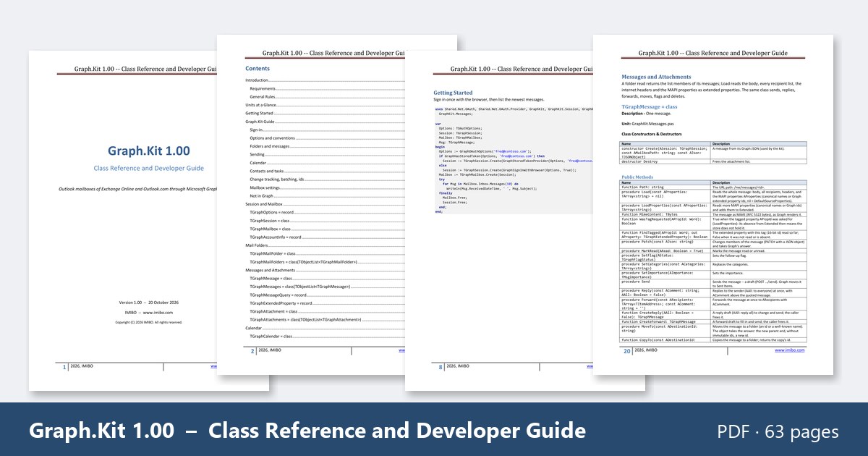Screen dimensions: 868x456
Task: Click the "IMIBO -- www.imibo.com" line on cover
Action: tap(149, 313)
